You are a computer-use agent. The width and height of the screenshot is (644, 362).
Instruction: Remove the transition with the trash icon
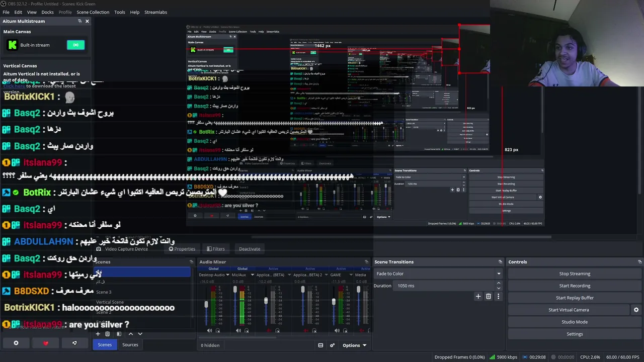[489, 297]
